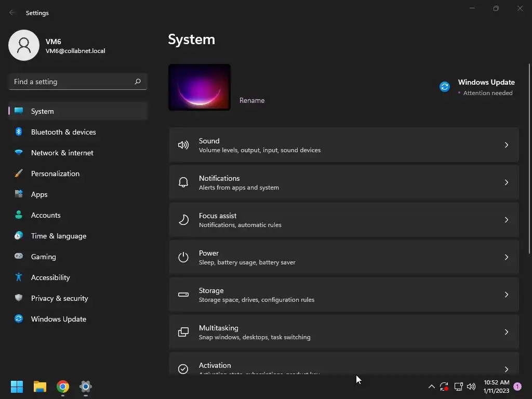Viewport: 532px width, 399px height.
Task: Open the Windows Start menu
Action: [x=17, y=387]
